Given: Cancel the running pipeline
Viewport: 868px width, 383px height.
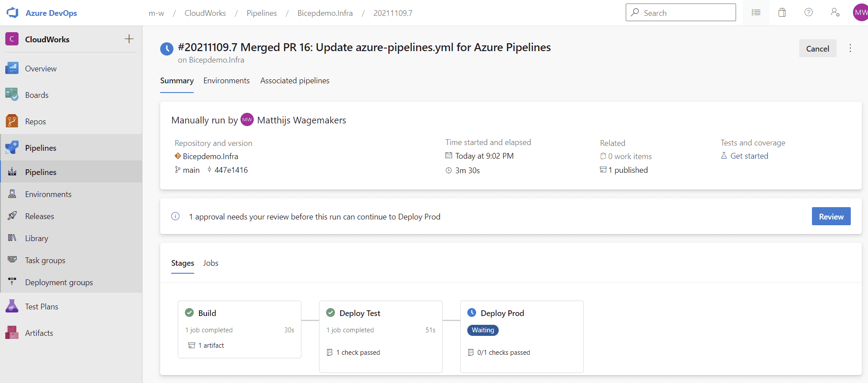Looking at the screenshot, I should click(x=817, y=48).
